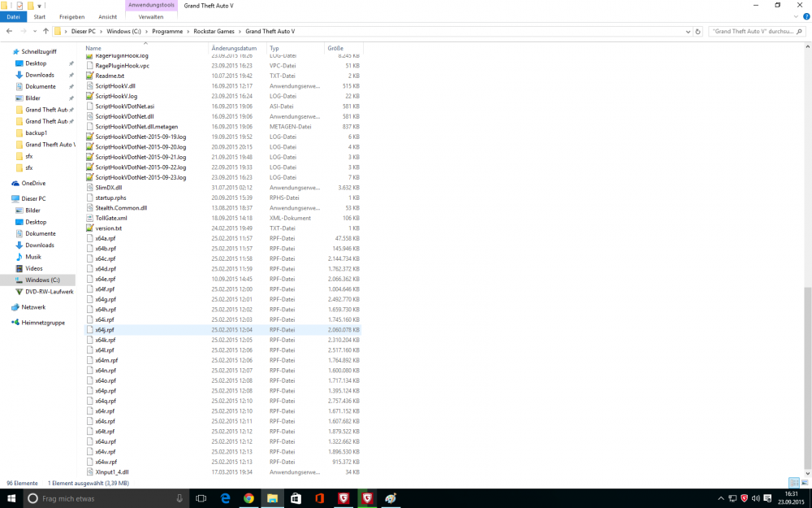
Task: Open quick access toolbar customize dropdown
Action: pyautogui.click(x=39, y=7)
